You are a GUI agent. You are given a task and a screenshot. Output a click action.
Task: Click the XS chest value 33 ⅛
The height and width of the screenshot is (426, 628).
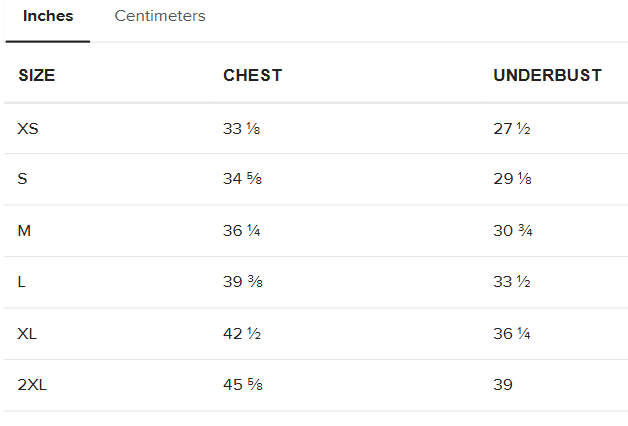242,129
